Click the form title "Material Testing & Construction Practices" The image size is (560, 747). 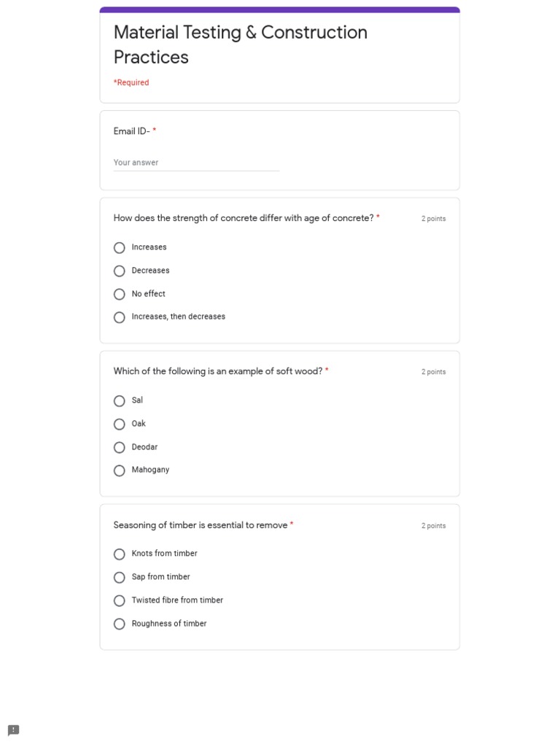click(x=240, y=44)
